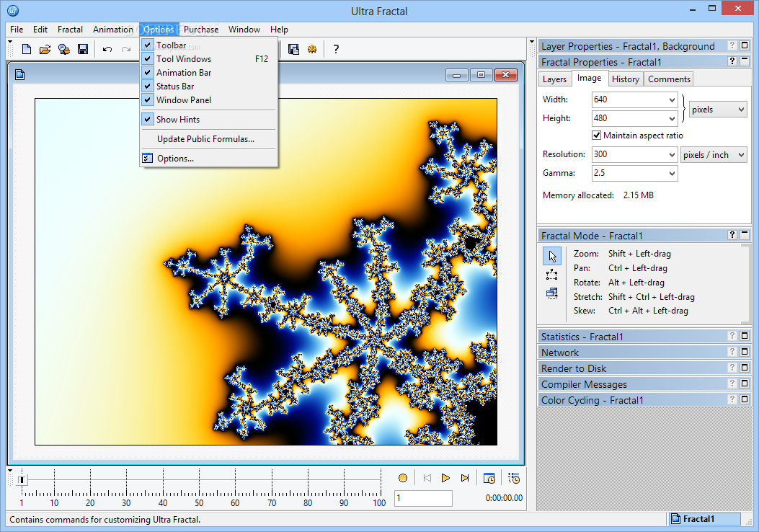Open the Animation menu
The width and height of the screenshot is (759, 532).
pos(112,30)
